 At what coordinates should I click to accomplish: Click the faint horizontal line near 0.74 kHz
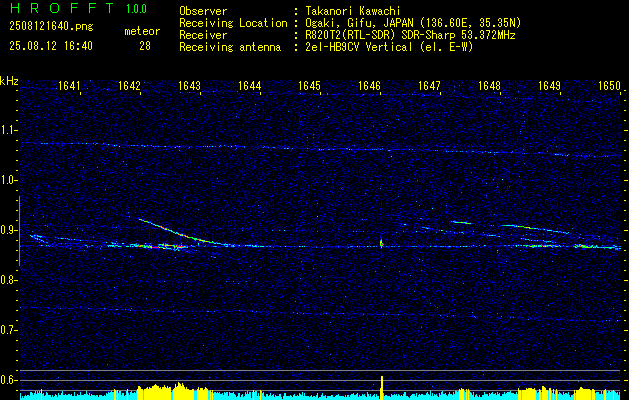(321, 313)
